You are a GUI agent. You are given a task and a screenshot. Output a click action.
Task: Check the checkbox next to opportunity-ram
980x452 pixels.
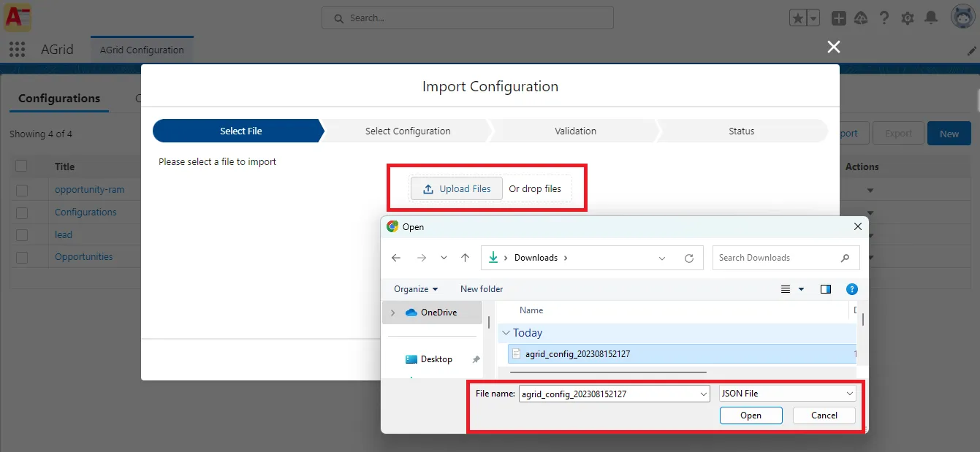[20, 189]
